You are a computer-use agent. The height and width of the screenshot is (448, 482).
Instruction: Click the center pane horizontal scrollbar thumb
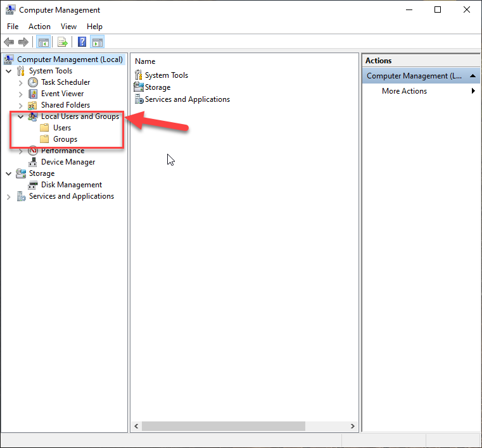(x=241, y=426)
